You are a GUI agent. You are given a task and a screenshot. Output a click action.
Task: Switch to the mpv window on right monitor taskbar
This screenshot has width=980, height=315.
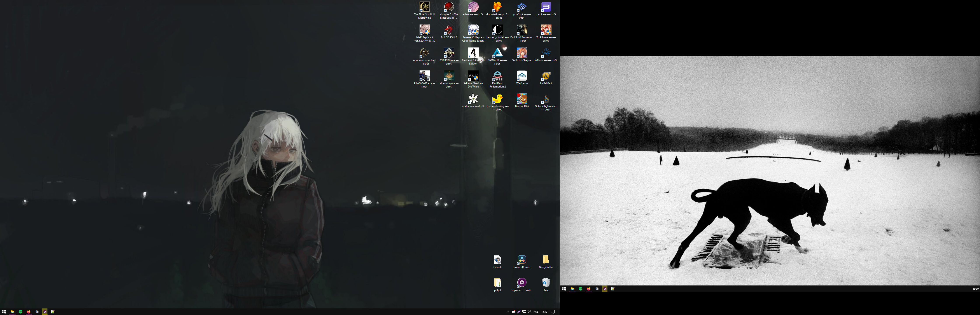[604, 289]
